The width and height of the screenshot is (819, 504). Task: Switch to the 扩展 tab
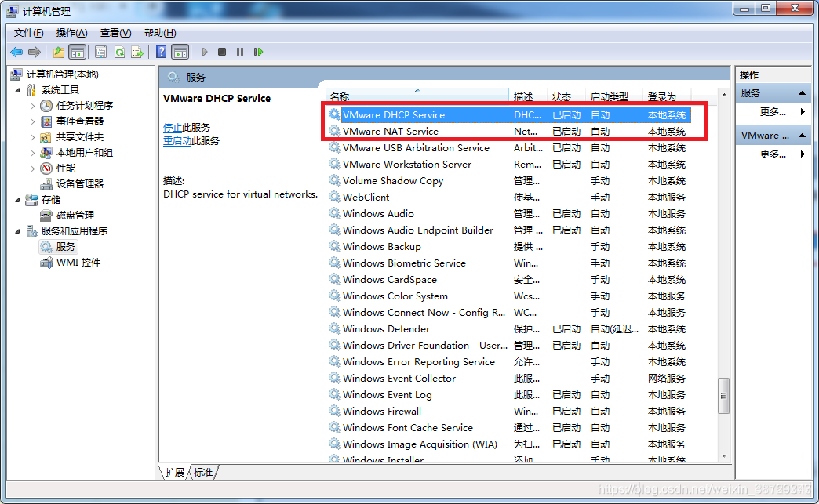pos(174,472)
